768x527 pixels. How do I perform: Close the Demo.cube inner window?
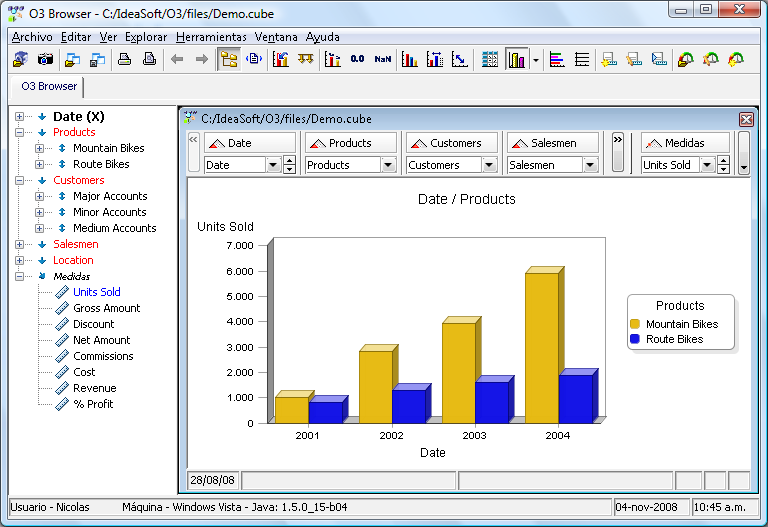[x=746, y=119]
